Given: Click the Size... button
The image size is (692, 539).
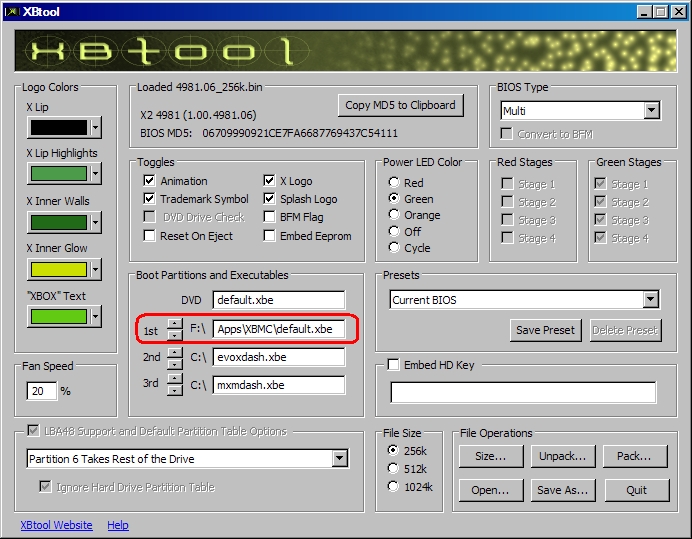Looking at the screenshot, I should tap(491, 456).
